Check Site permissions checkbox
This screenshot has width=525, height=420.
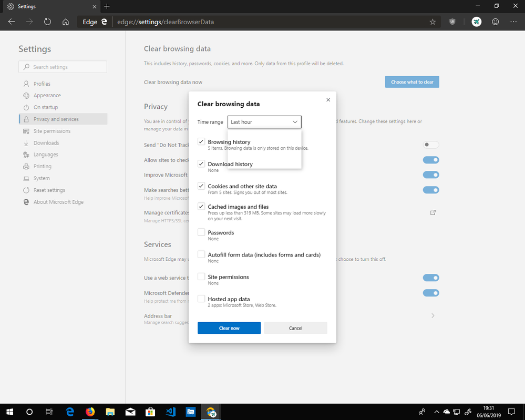[x=201, y=276]
